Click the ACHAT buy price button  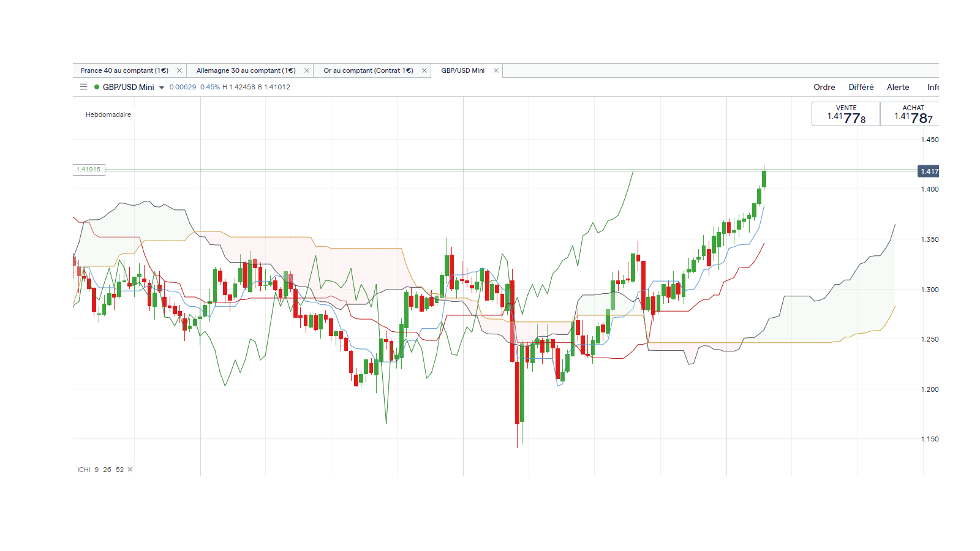(910, 114)
